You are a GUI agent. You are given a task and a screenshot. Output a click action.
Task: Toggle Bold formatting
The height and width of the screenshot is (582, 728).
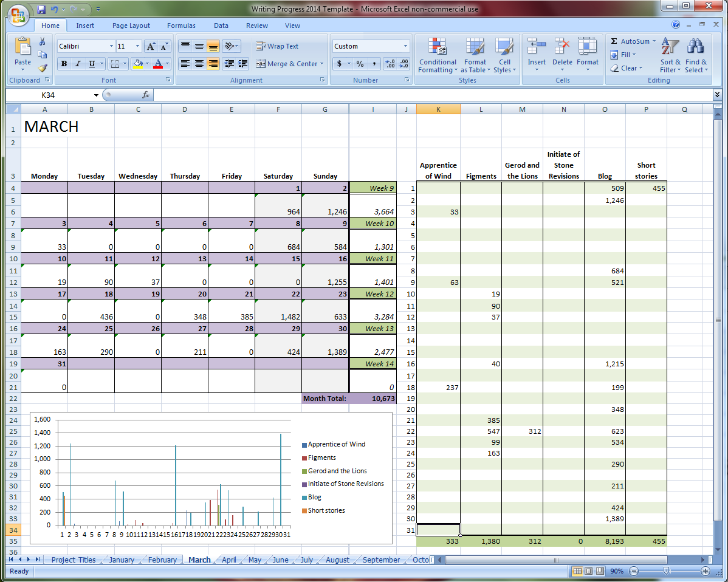point(64,64)
